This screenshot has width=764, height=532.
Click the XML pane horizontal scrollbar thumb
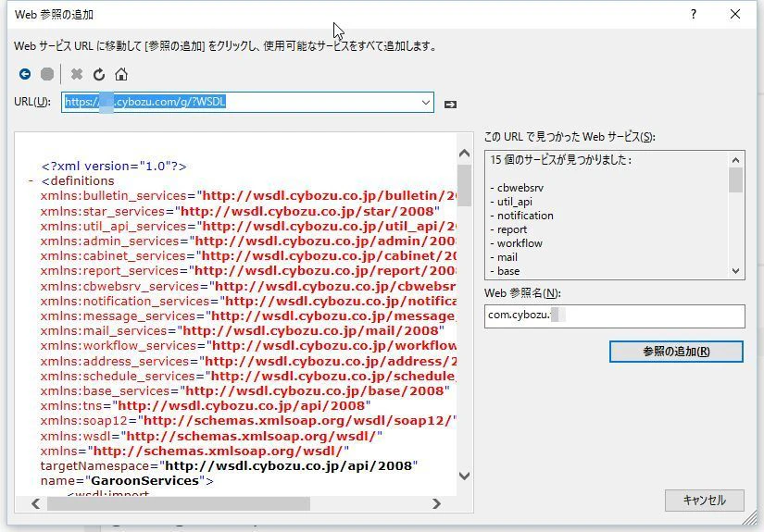point(179,503)
